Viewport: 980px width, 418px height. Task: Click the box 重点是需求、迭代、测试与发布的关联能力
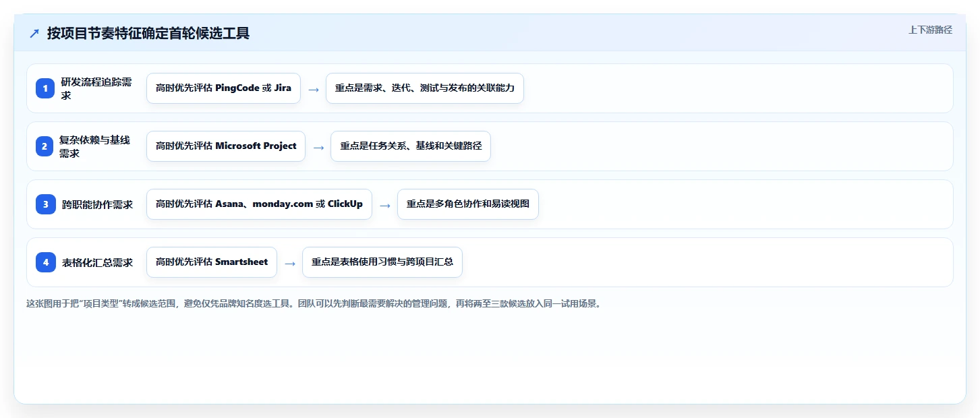point(425,88)
